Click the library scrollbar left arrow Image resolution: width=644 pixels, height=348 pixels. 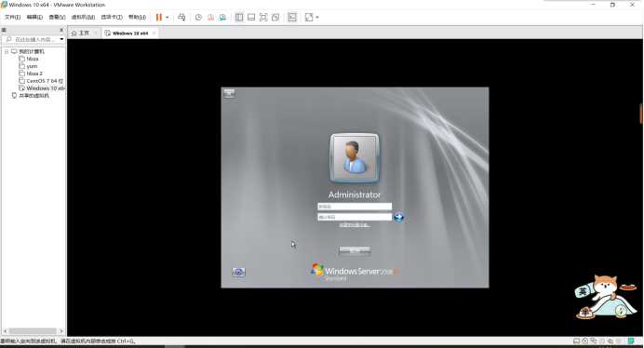pos(5,331)
